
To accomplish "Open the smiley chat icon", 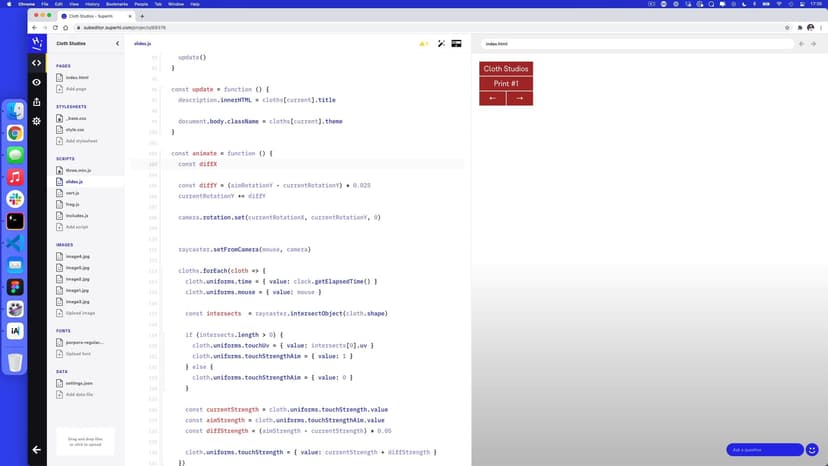I will (x=813, y=450).
